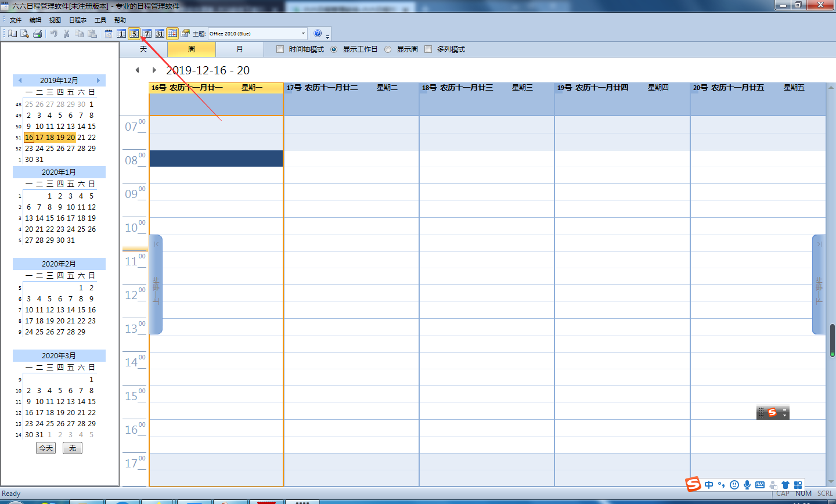This screenshot has height=504, width=836.
Task: Switch to 1-day view icon
Action: (x=121, y=34)
